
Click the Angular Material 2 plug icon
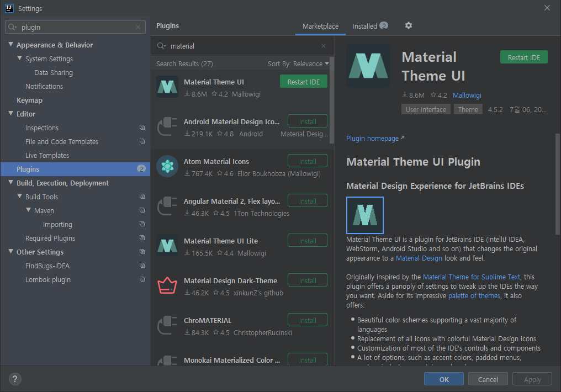pos(167,205)
